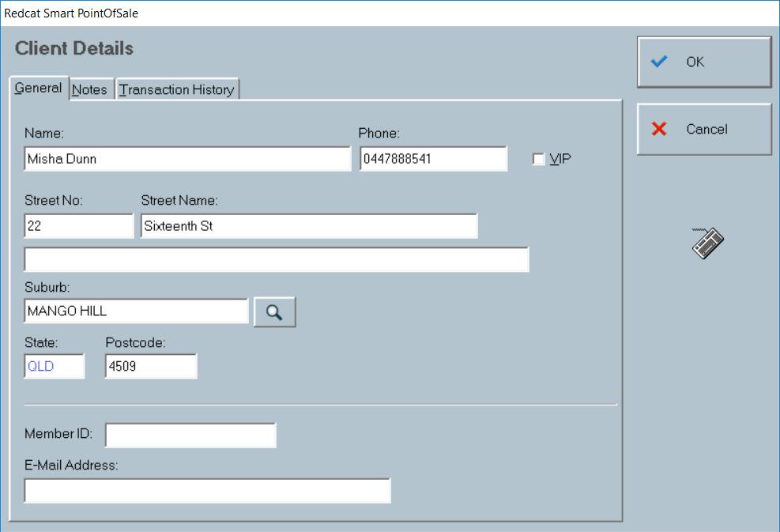The image size is (780, 532).
Task: Select the Suburb field showing MANGO HILL
Action: [x=136, y=311]
